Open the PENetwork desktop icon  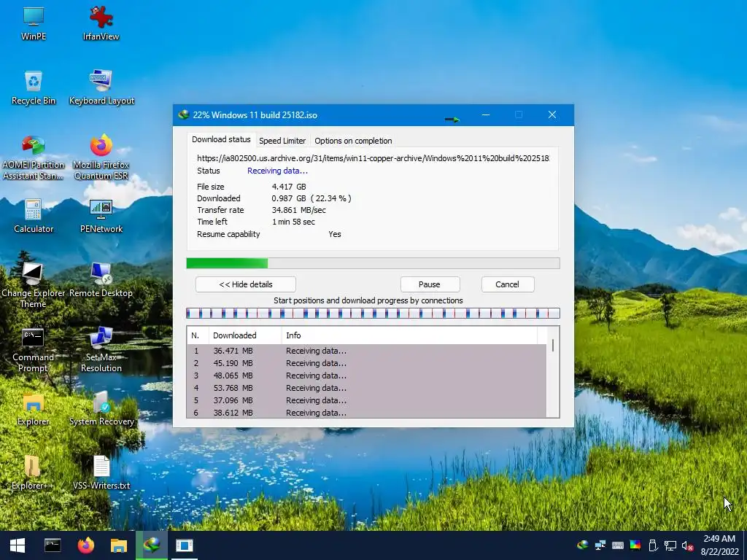101,216
